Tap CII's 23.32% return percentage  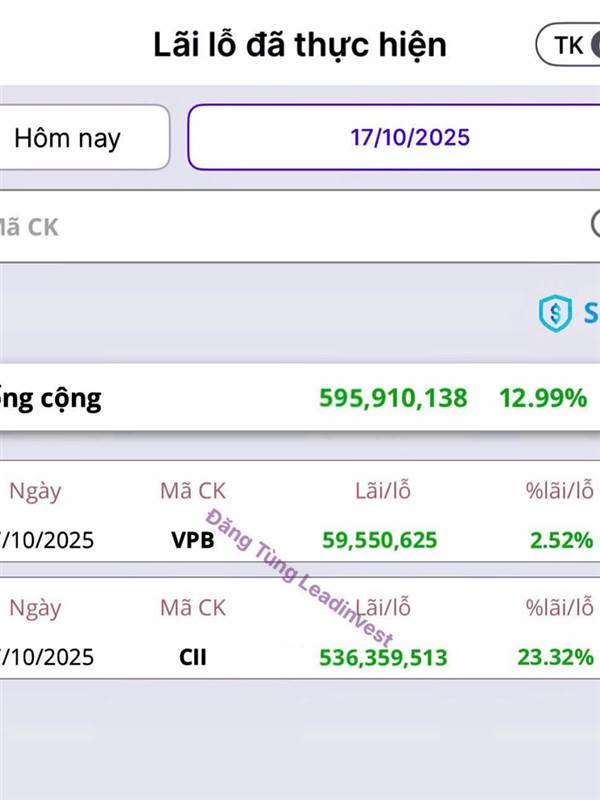point(555,657)
